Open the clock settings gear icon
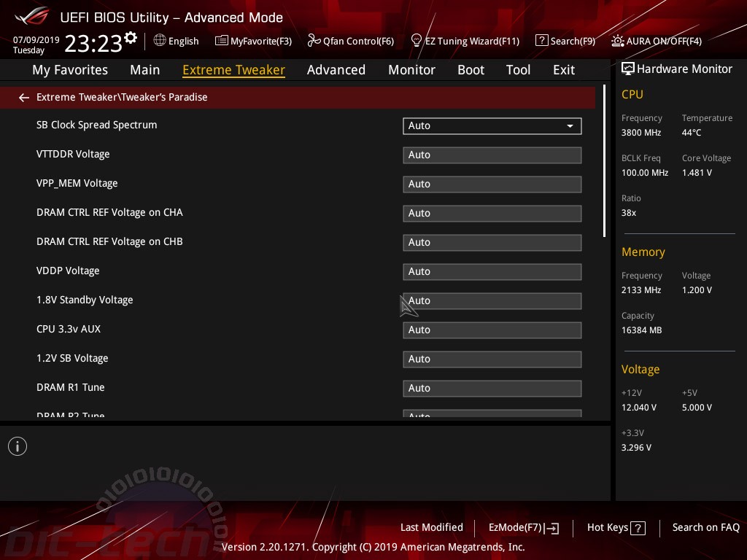Viewport: 747px width, 560px height. click(x=131, y=38)
